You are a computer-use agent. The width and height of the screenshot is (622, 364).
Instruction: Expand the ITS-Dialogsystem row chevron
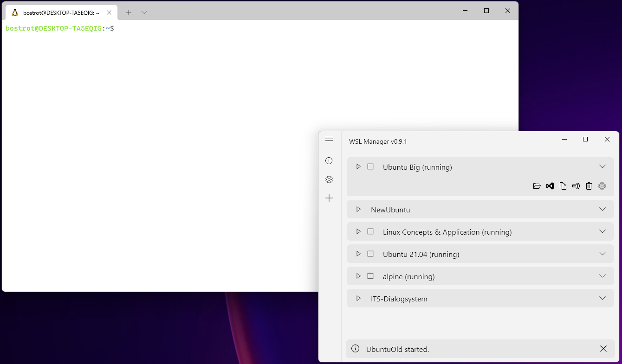(603, 298)
